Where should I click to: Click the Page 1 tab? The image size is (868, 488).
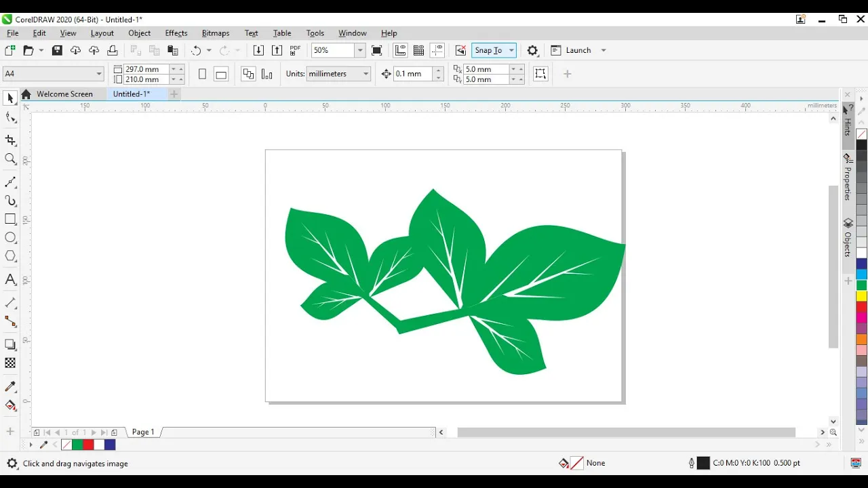point(143,432)
